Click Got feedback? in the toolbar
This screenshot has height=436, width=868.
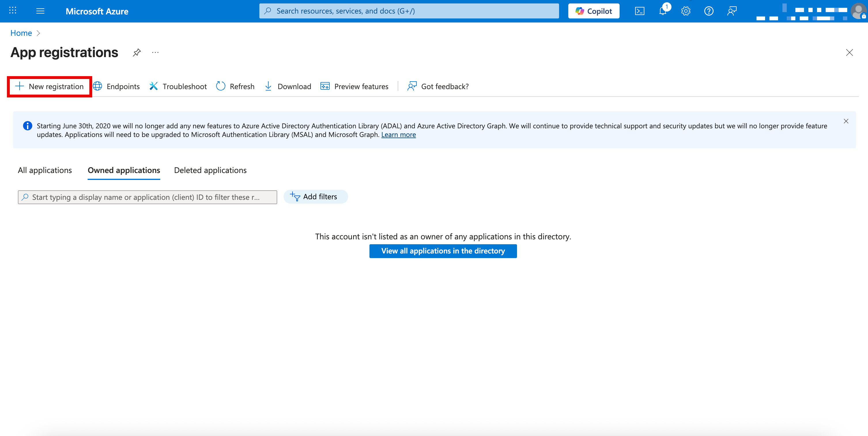[x=438, y=86]
